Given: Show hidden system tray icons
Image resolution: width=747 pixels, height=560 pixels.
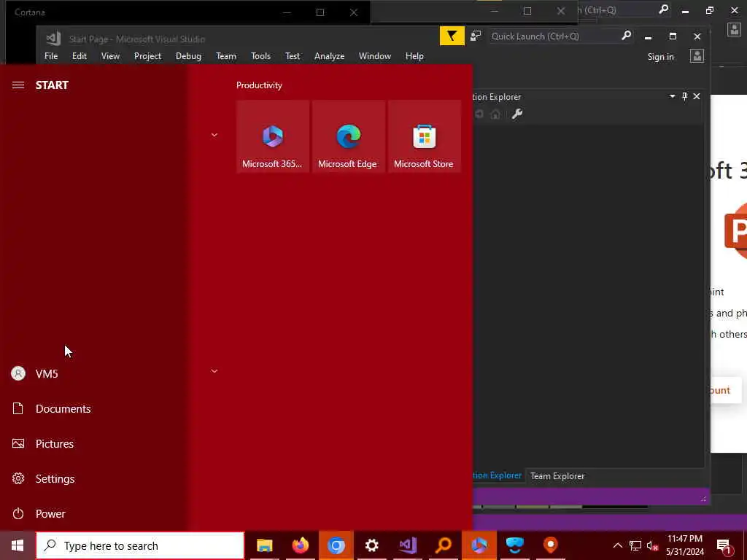Looking at the screenshot, I should coord(617,545).
